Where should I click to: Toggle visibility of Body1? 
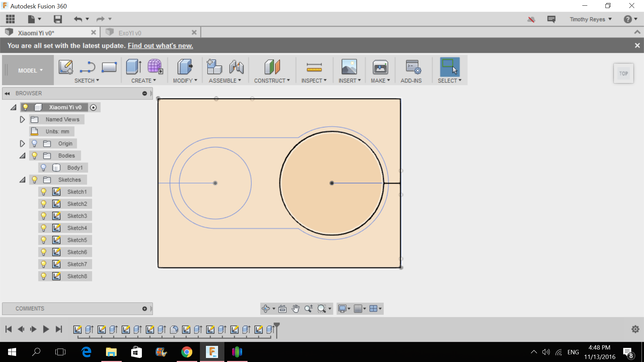point(43,167)
